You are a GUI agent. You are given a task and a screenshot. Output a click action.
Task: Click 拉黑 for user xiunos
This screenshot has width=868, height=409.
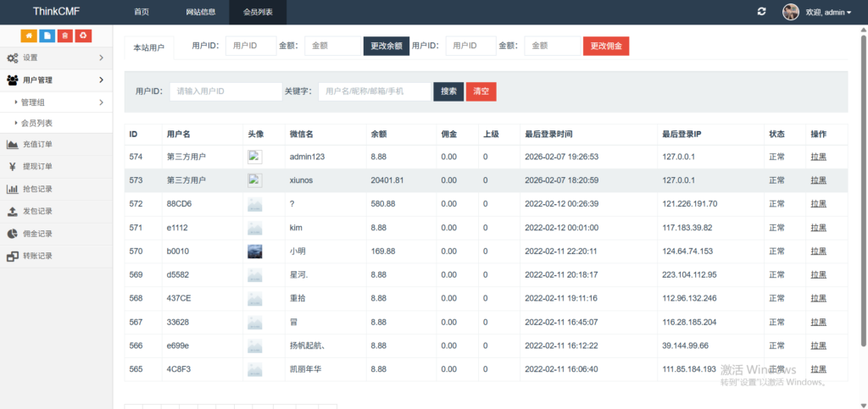pyautogui.click(x=818, y=180)
